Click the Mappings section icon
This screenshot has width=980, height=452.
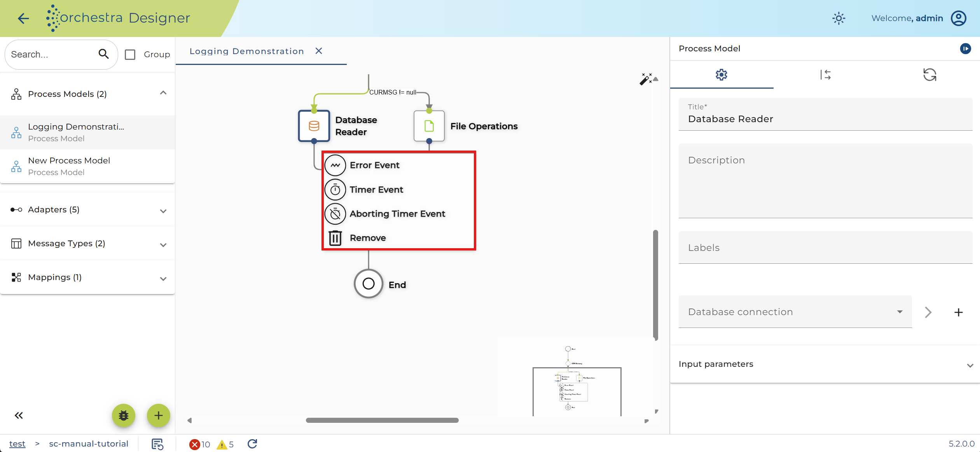[16, 277]
